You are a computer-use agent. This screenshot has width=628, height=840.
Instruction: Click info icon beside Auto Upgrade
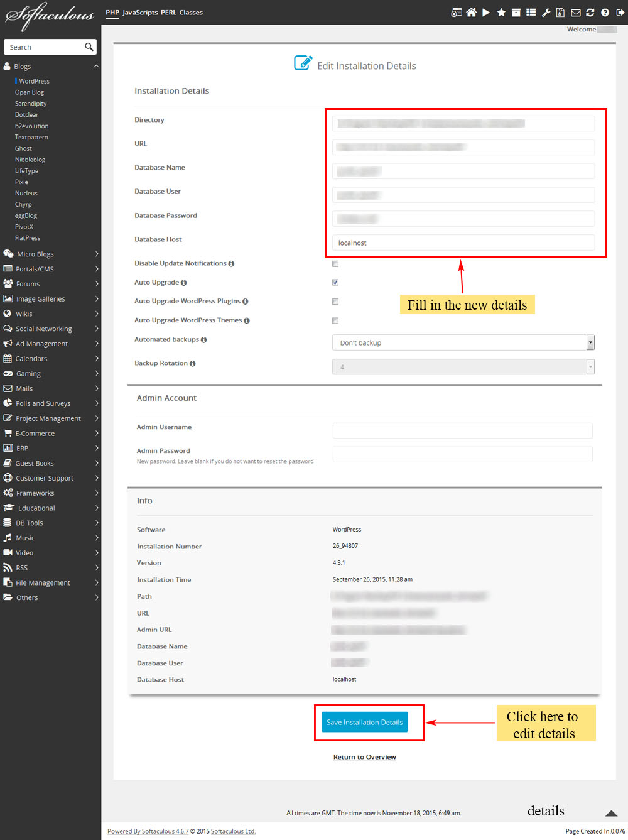(x=184, y=283)
